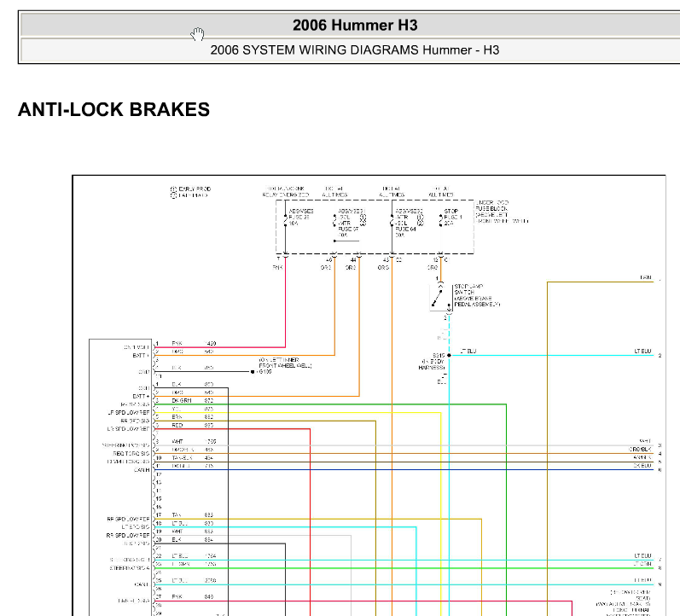Click the 'S315' splice label

point(439,355)
